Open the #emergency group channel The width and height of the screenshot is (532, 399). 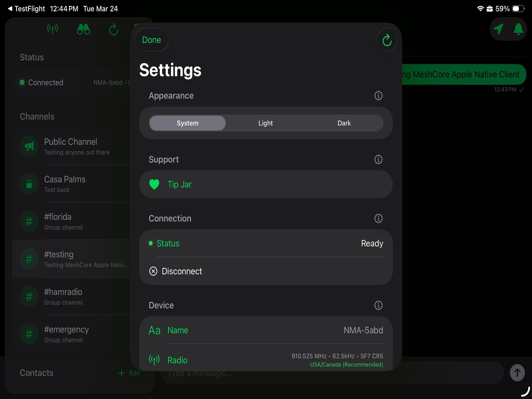point(71,334)
